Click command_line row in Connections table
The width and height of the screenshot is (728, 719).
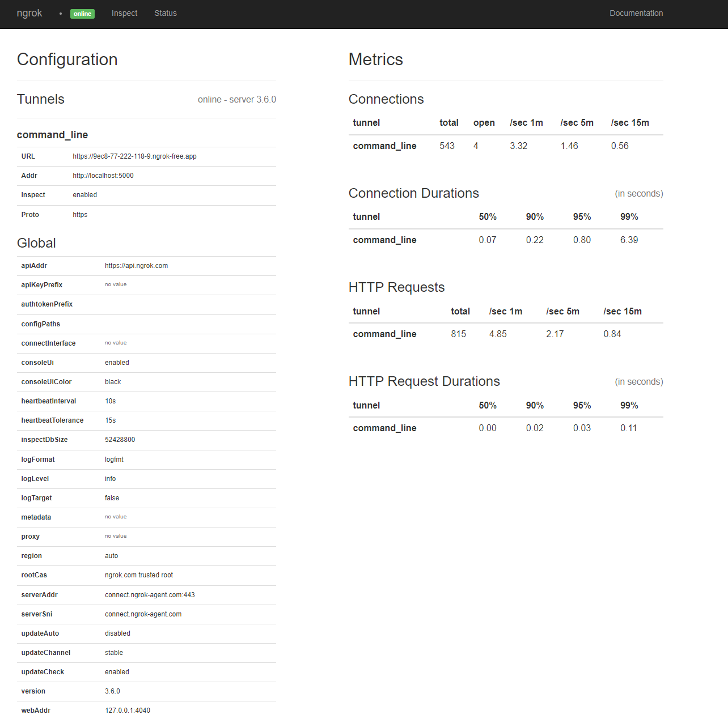[384, 146]
